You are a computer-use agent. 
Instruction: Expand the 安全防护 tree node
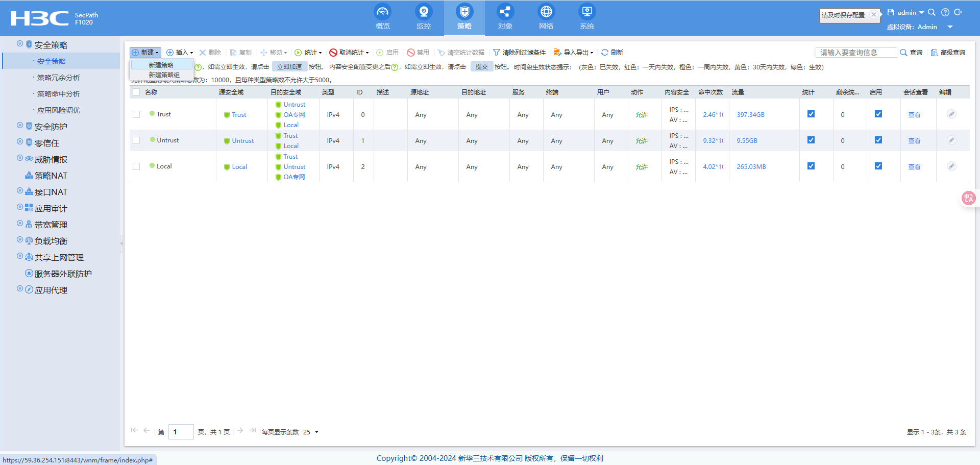pos(20,126)
